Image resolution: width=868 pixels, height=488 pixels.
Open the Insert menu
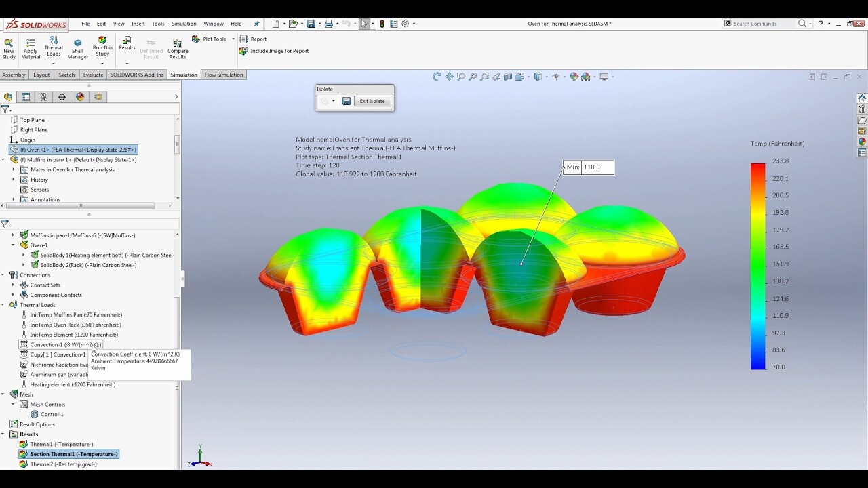pos(138,24)
